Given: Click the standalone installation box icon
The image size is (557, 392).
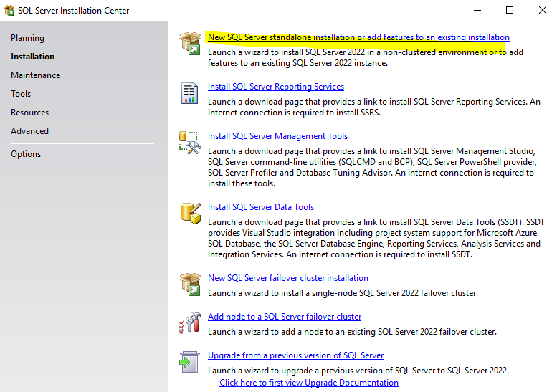Looking at the screenshot, I should coord(191,43).
